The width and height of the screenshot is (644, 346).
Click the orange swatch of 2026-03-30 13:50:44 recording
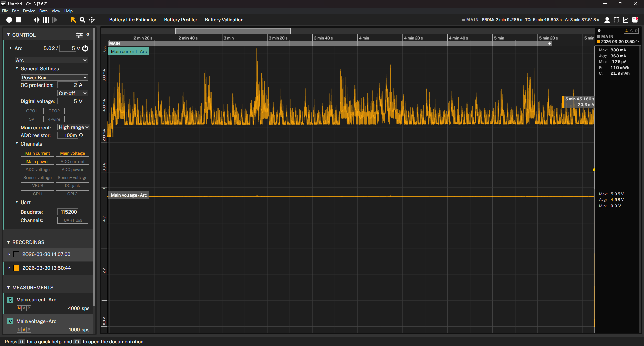click(16, 268)
